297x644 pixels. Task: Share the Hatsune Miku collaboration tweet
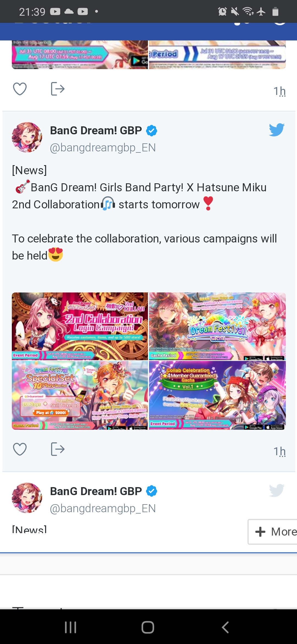[x=58, y=449]
